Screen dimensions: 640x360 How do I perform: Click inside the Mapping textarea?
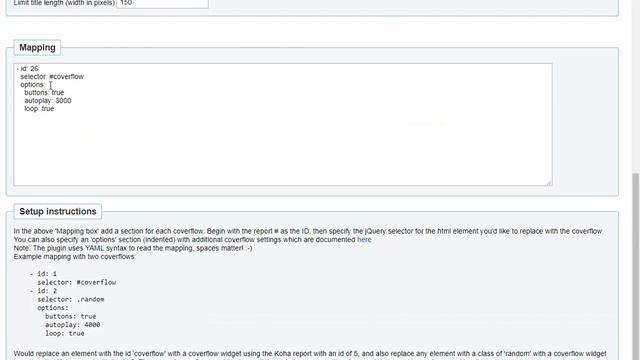coord(283,124)
